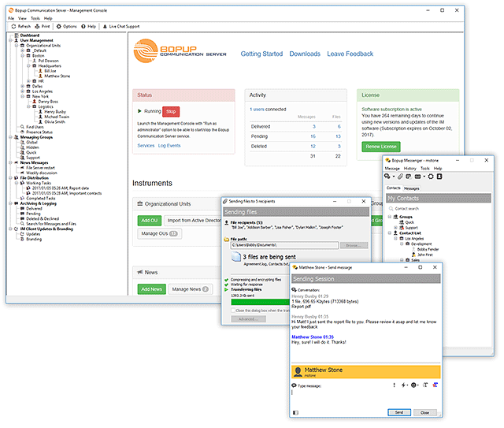Click the Leave Feedback link
The image size is (504, 428).
pos(350,54)
